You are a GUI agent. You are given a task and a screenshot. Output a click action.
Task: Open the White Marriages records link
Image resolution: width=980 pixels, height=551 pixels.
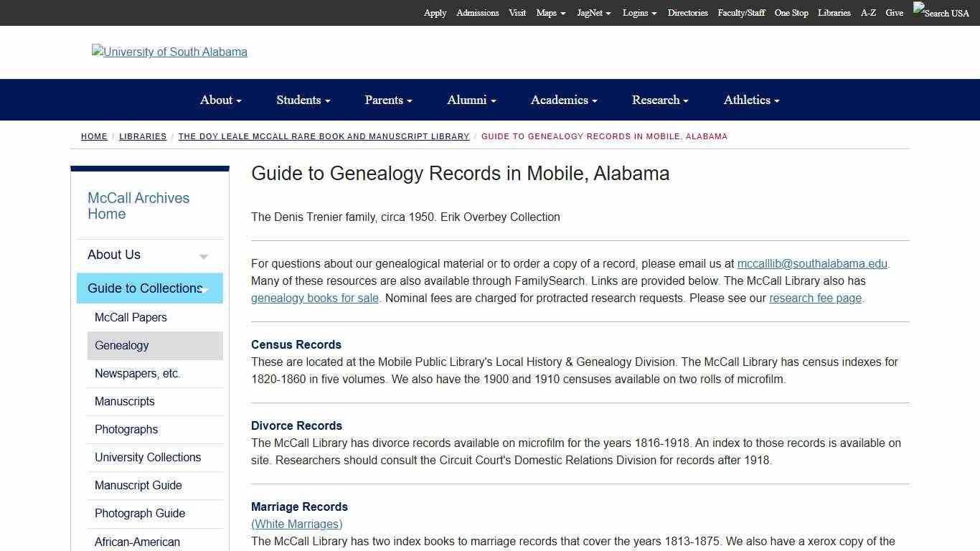coord(296,524)
